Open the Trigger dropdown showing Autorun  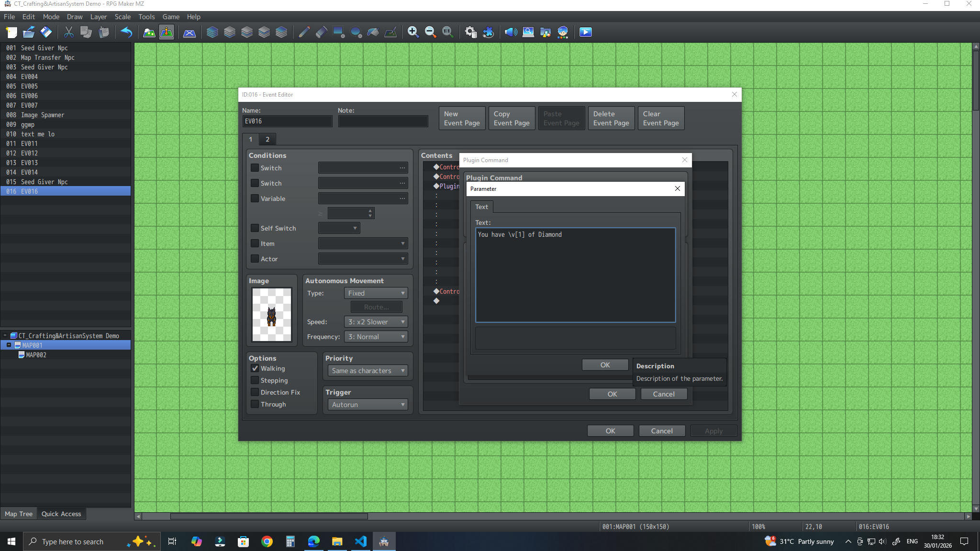[x=367, y=405]
